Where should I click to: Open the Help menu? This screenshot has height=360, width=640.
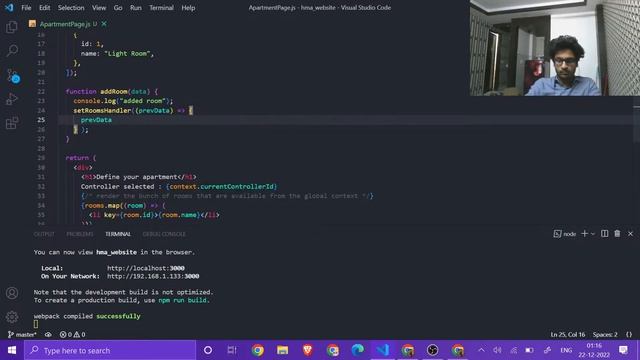click(x=188, y=8)
